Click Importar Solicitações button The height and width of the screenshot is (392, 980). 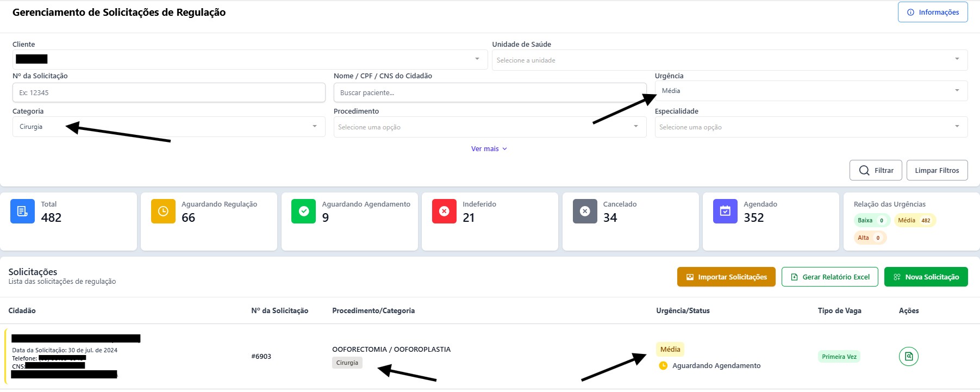(x=726, y=277)
